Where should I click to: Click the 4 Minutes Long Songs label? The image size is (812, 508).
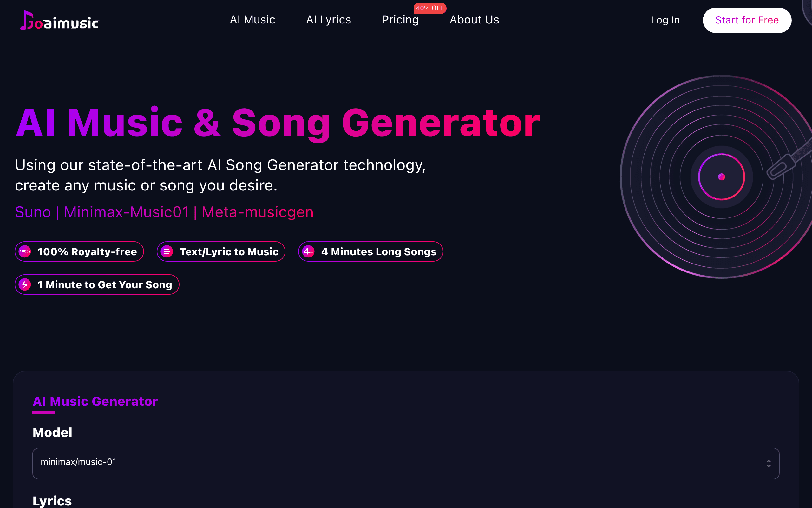379,252
